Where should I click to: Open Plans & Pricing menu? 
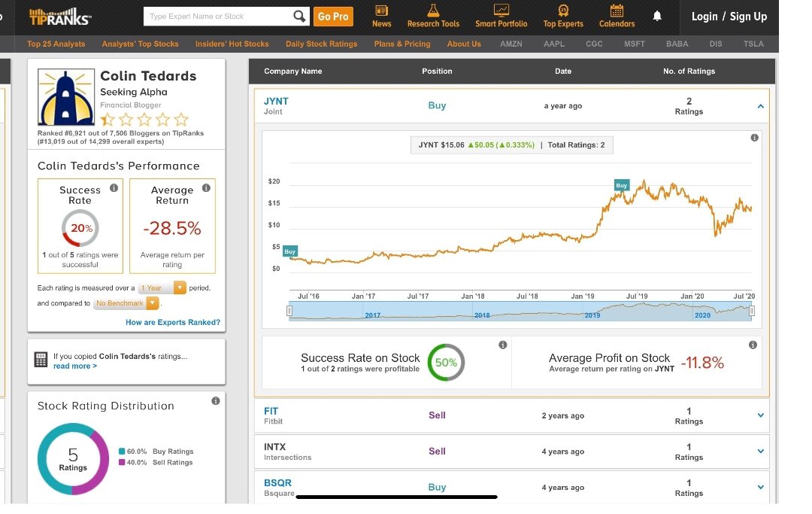402,44
